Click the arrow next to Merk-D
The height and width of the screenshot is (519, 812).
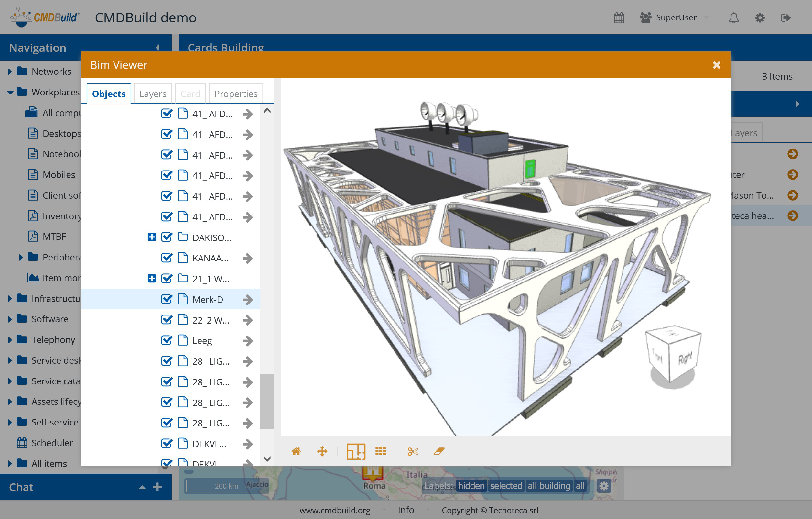coord(247,300)
